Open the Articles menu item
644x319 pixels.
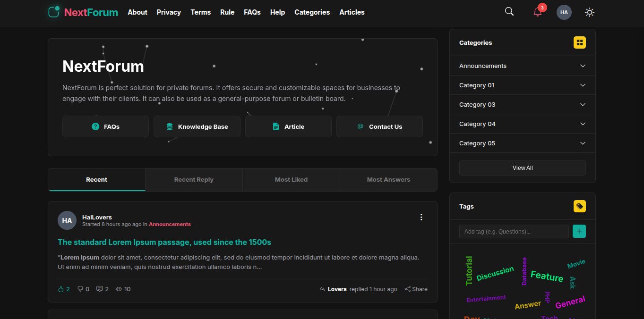tap(352, 12)
